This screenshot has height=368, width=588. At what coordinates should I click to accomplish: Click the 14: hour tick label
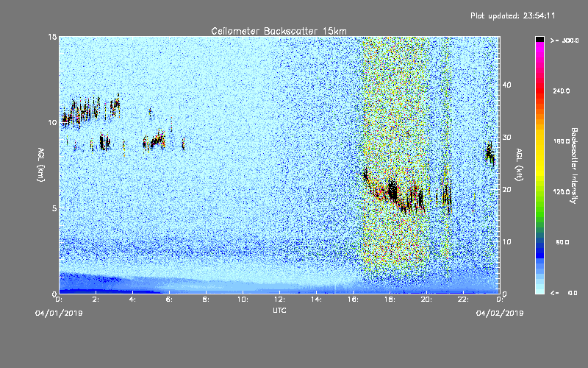pos(316,300)
